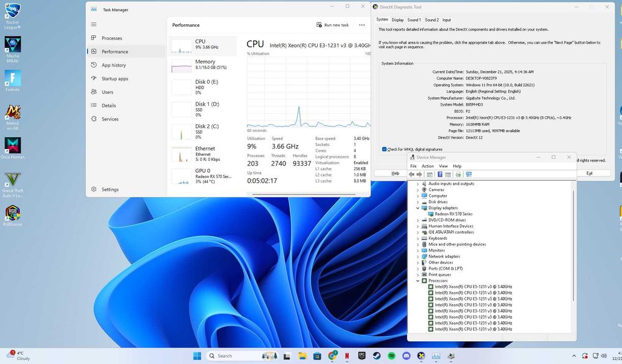Open the weather widget showing 4°C Cloudy
This screenshot has width=622, height=364.
tap(17, 355)
